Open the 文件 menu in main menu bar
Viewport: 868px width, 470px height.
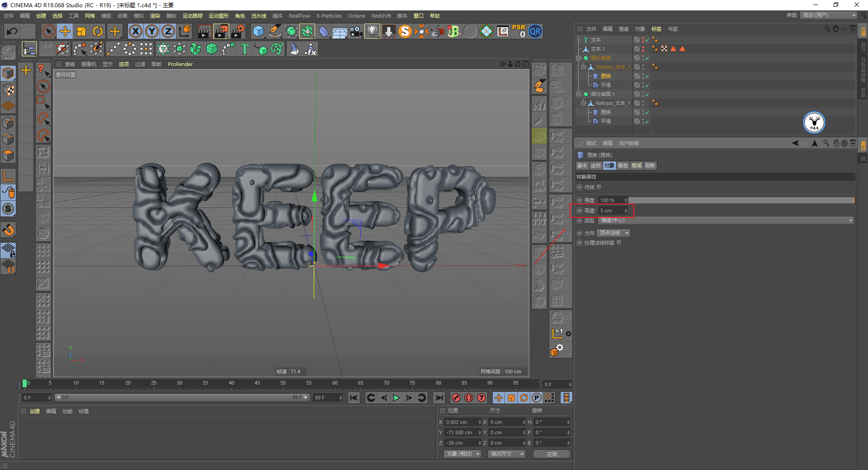tap(9, 16)
